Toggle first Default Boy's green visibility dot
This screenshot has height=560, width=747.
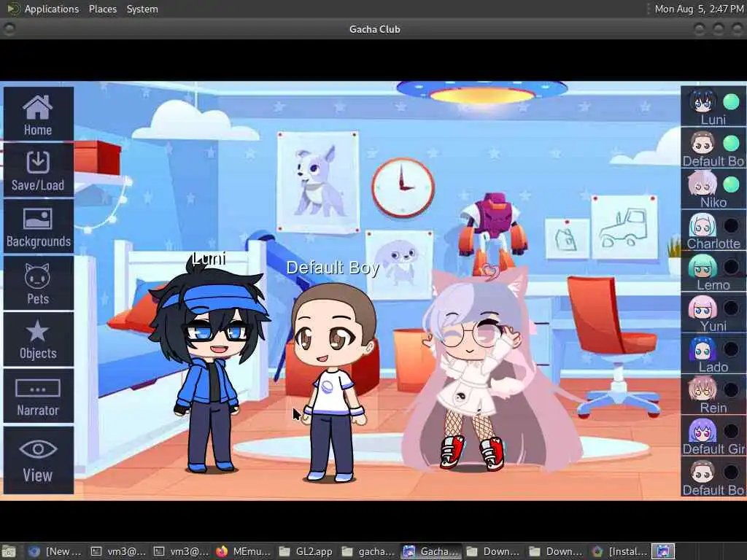(x=731, y=143)
